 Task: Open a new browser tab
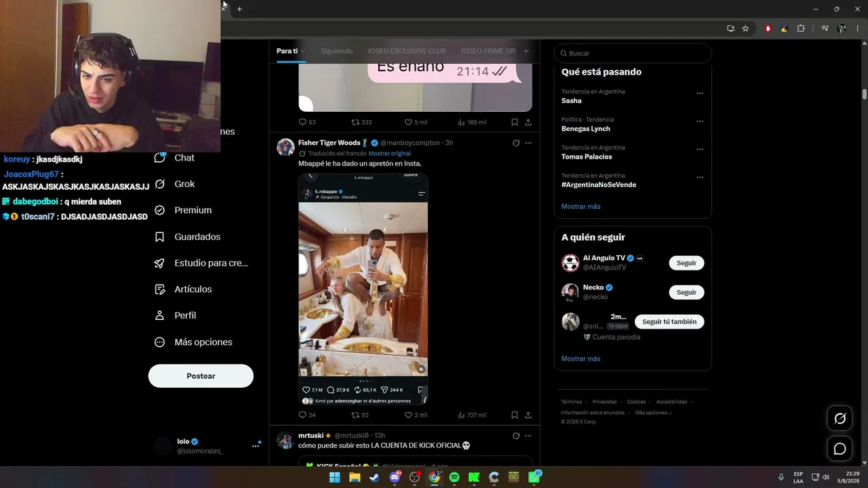click(239, 9)
